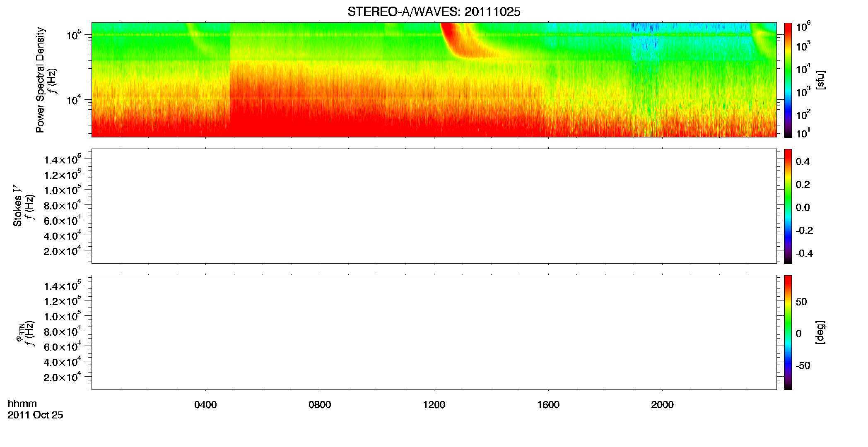Click the 1600 time axis label
Viewport: 868px width, 447px height.
(548, 405)
